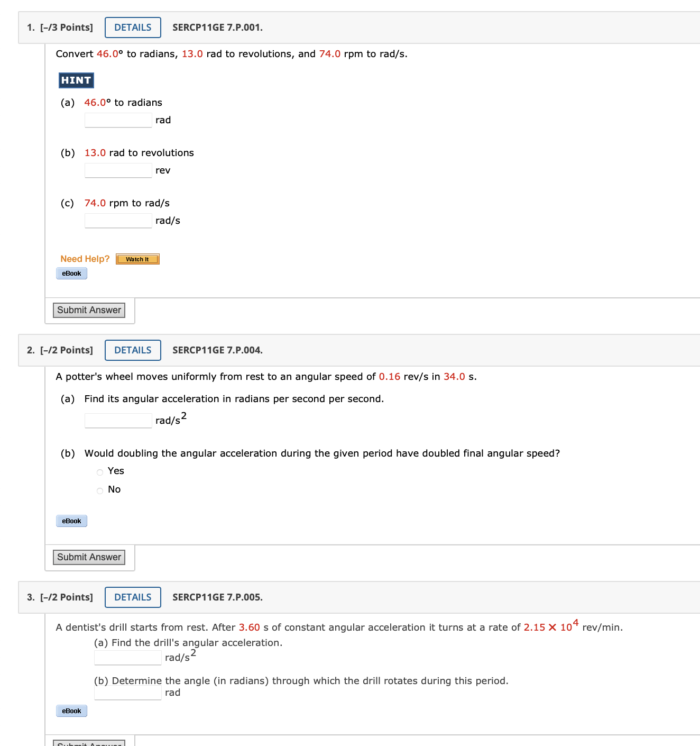The width and height of the screenshot is (700, 746).
Task: Open DETAILS for SERCP11GE 7.P.001
Action: tap(132, 27)
